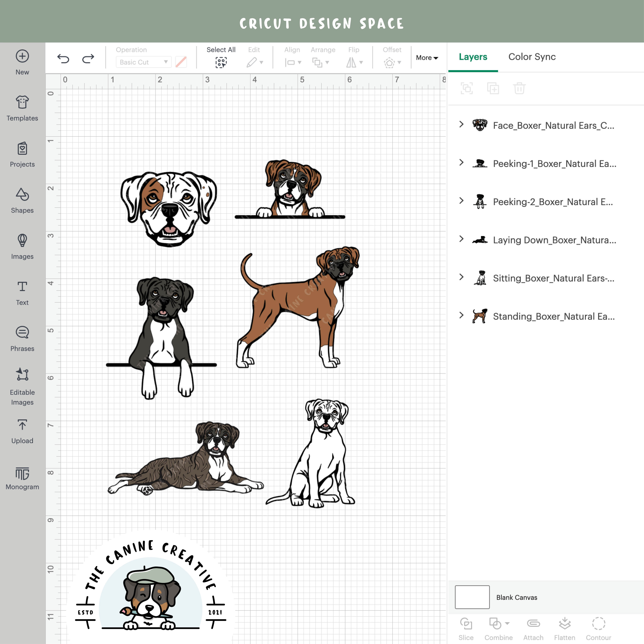Open the Monogram maker
The width and height of the screenshot is (644, 644).
point(22,476)
